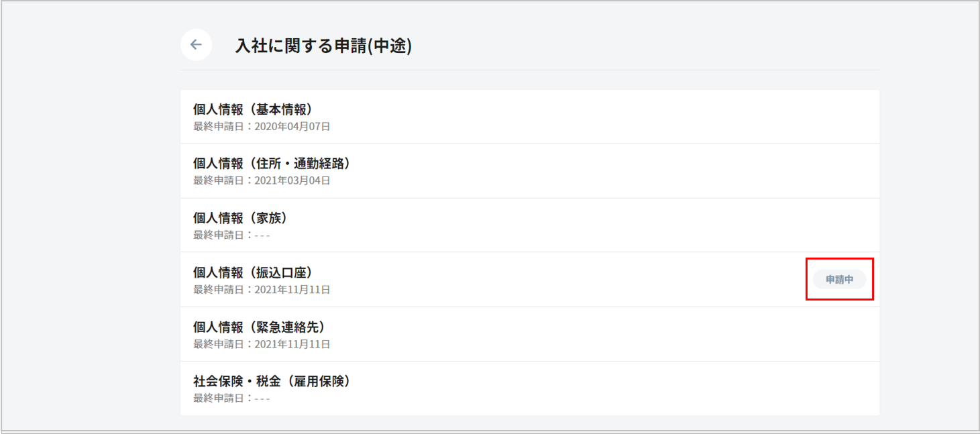Screen dimensions: 980x434
Task: Click the --- date value under 社会保険・税金（雇用保険）
Action: click(262, 398)
